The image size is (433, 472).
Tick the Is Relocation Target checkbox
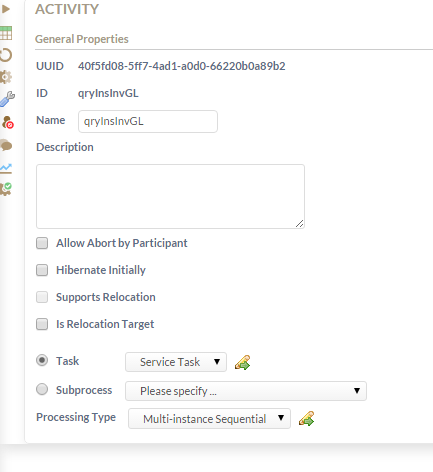click(42, 324)
